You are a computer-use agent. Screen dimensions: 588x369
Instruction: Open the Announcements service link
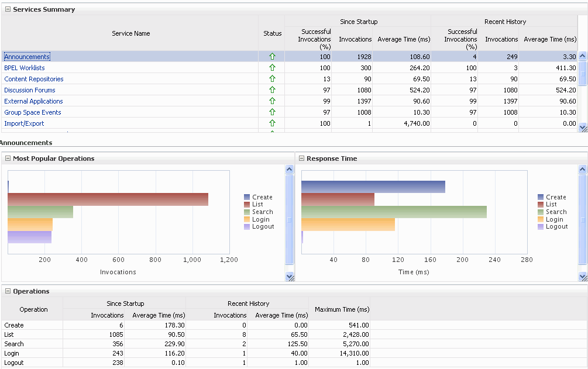click(x=26, y=56)
